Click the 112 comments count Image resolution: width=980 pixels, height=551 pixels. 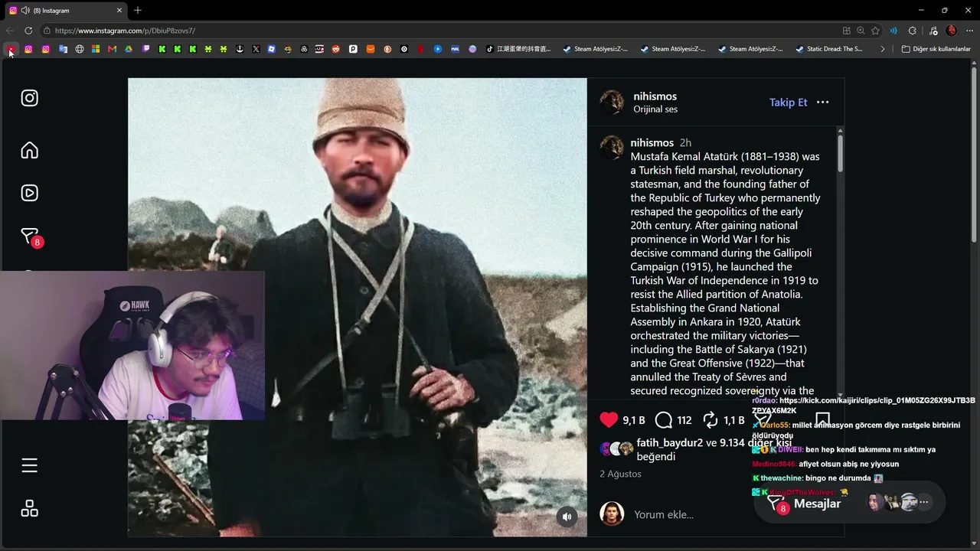point(684,420)
